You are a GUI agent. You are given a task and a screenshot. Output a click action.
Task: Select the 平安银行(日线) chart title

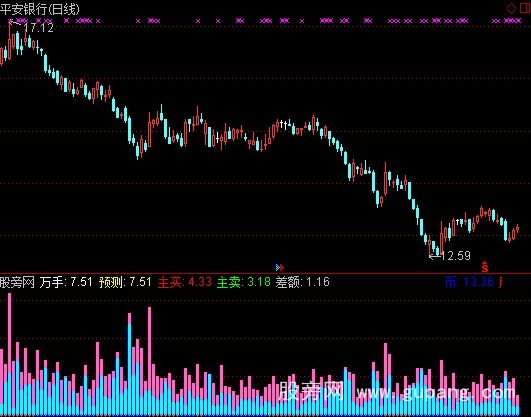pos(40,9)
